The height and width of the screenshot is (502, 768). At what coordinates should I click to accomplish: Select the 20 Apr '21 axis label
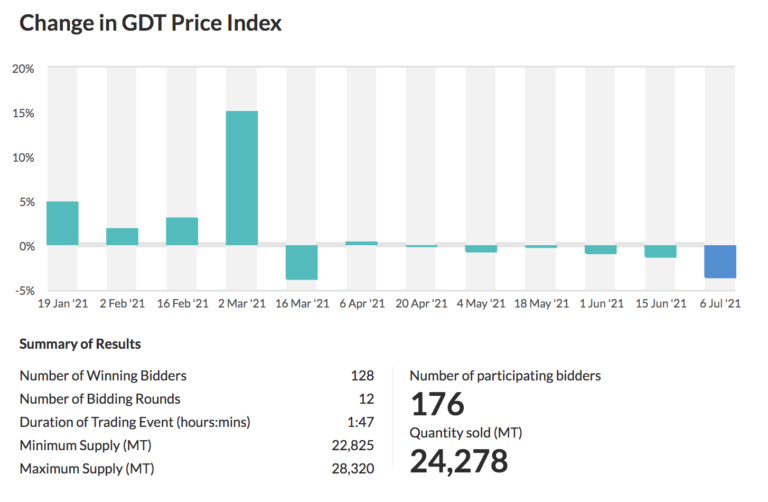pyautogui.click(x=421, y=303)
